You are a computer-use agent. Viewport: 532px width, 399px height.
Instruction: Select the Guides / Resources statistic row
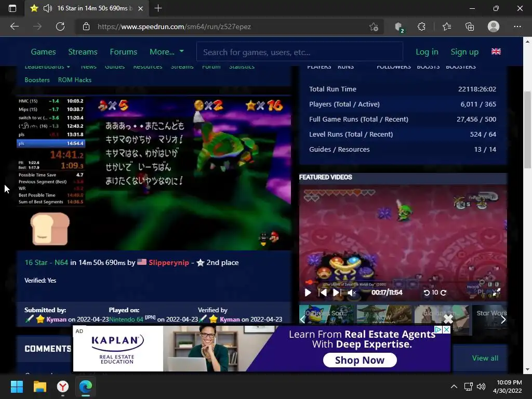(403, 149)
